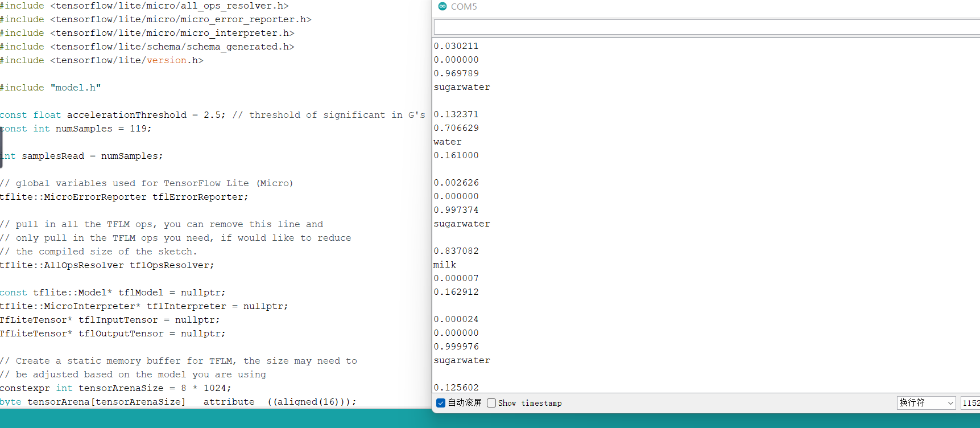Viewport: 980px width, 428px height.
Task: Click the AllOpsResolver tflOpsResolver line
Action: point(107,265)
